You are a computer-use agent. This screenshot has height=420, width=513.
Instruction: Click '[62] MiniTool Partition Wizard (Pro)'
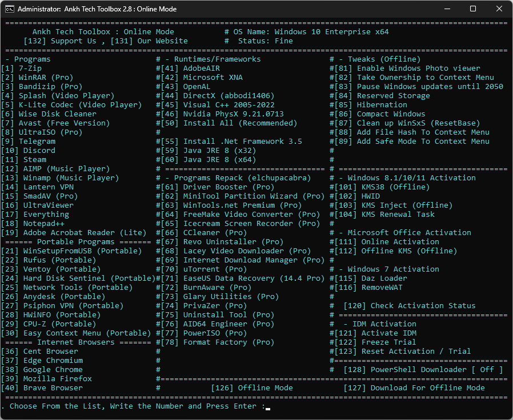point(243,196)
